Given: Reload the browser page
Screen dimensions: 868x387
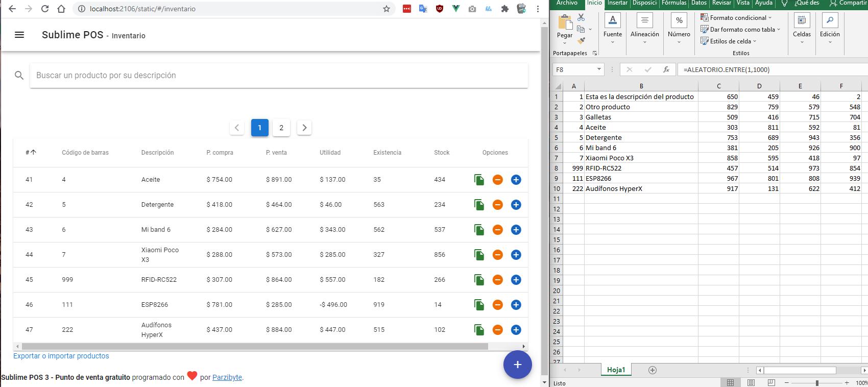Looking at the screenshot, I should point(45,9).
